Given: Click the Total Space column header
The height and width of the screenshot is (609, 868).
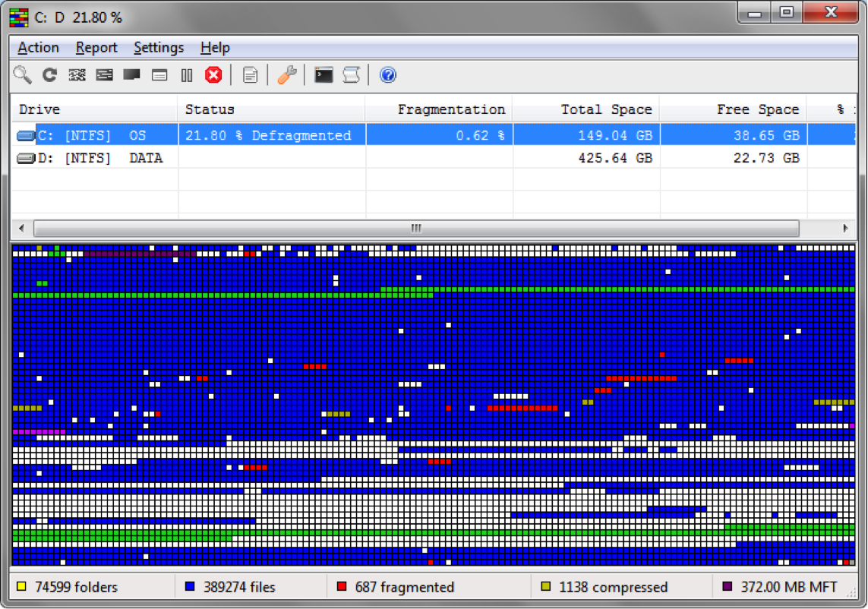Looking at the screenshot, I should [x=586, y=109].
